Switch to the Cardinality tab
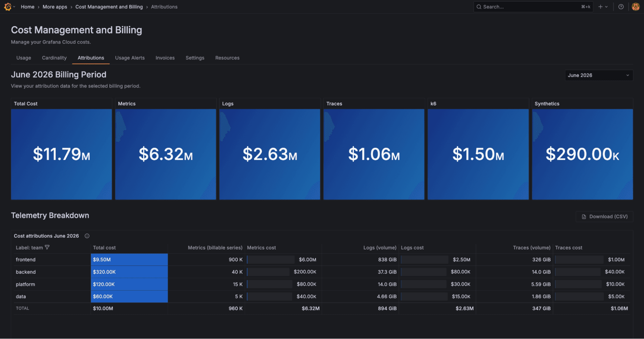 coord(54,58)
